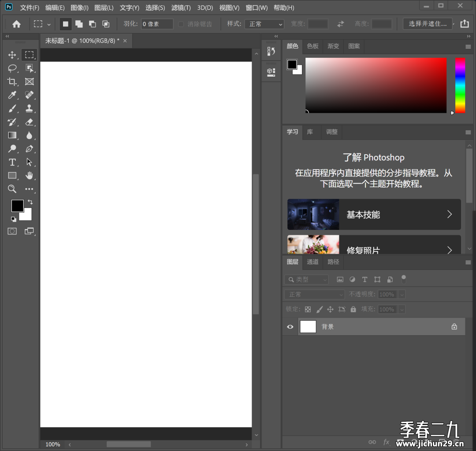Screen dimensions: 476x451
Task: Open the 文件(F) menu
Action: (x=30, y=7)
